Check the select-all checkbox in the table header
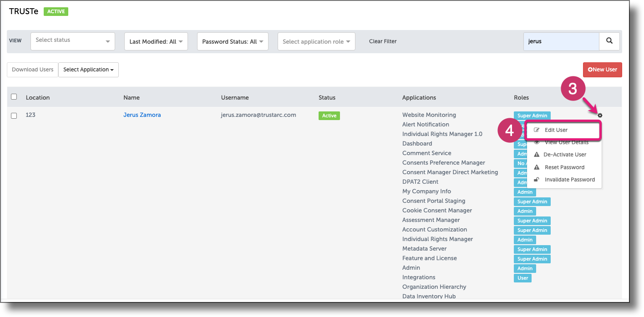644x317 pixels. [x=14, y=96]
